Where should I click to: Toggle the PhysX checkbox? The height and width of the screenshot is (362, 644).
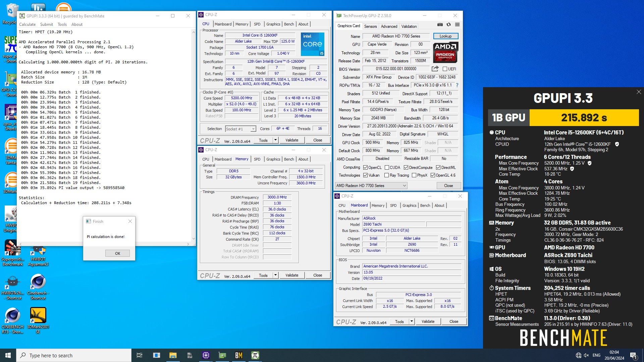click(x=414, y=175)
